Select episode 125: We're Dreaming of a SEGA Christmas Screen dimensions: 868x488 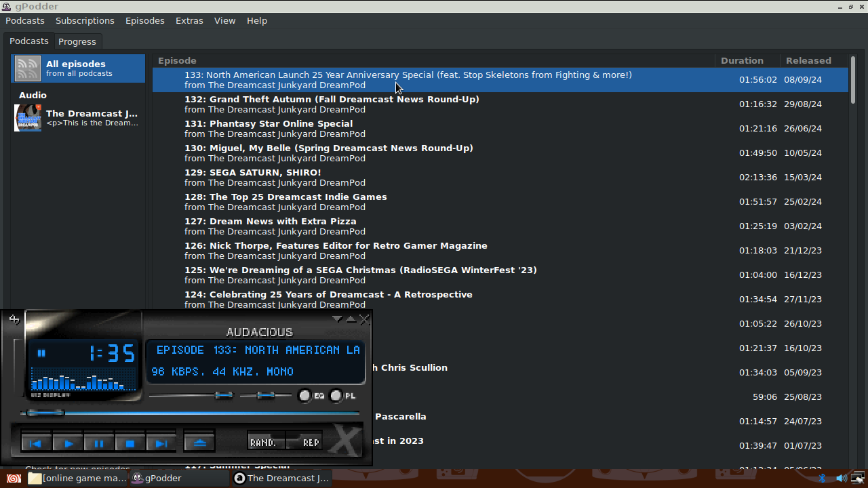[500, 275]
